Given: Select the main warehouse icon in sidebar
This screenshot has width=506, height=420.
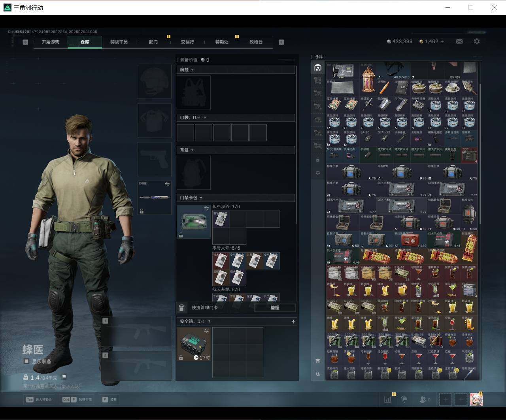Looking at the screenshot, I should point(318,68).
